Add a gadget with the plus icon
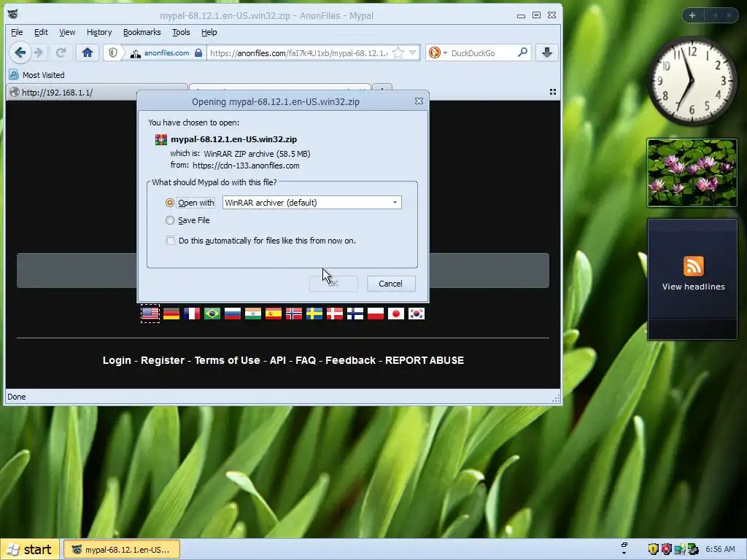This screenshot has width=747, height=560. coord(692,15)
